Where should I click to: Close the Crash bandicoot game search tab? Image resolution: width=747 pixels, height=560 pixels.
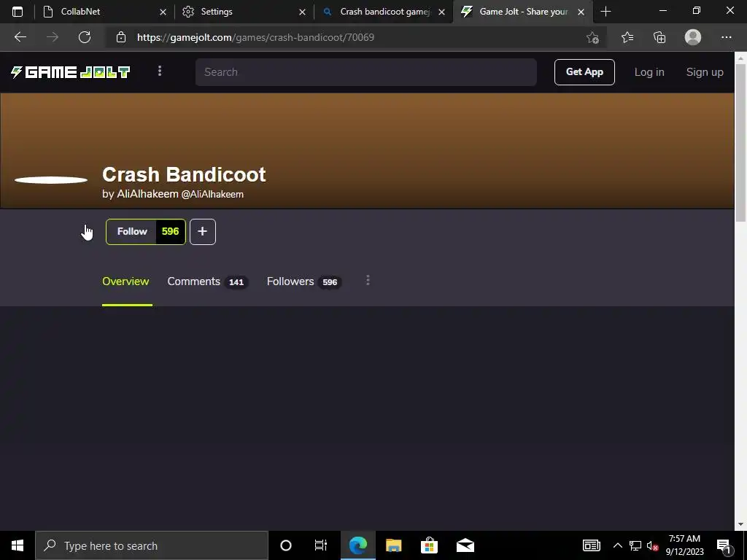point(441,12)
